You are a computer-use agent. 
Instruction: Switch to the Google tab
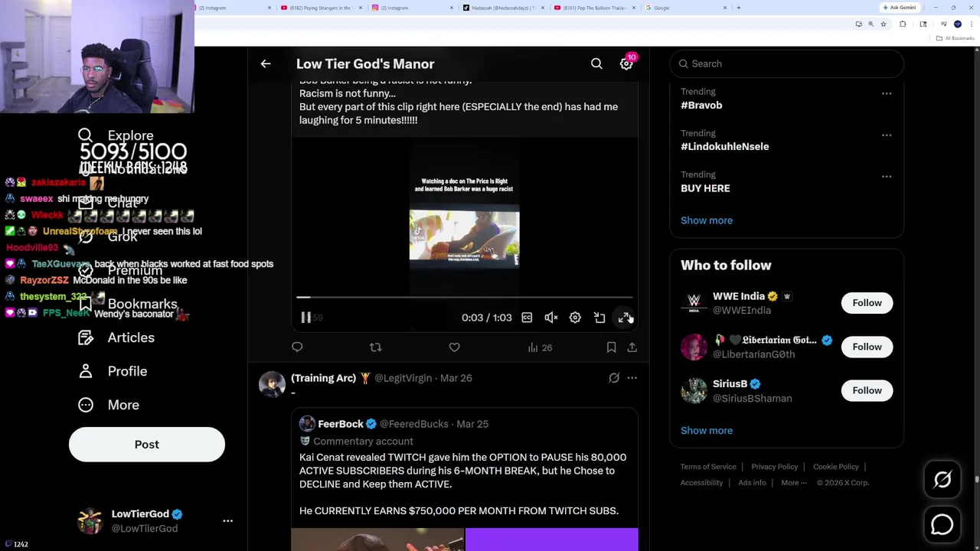pos(686,8)
